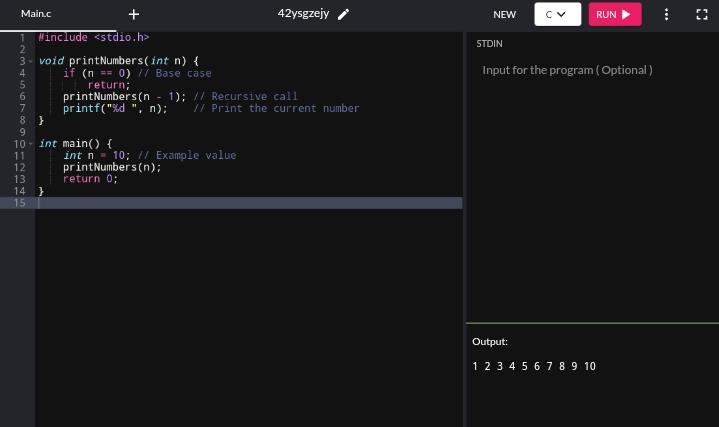Screen dimensions: 719x427
Task: Collapse the printNumbers function fold arrow
Action: [x=31, y=61]
